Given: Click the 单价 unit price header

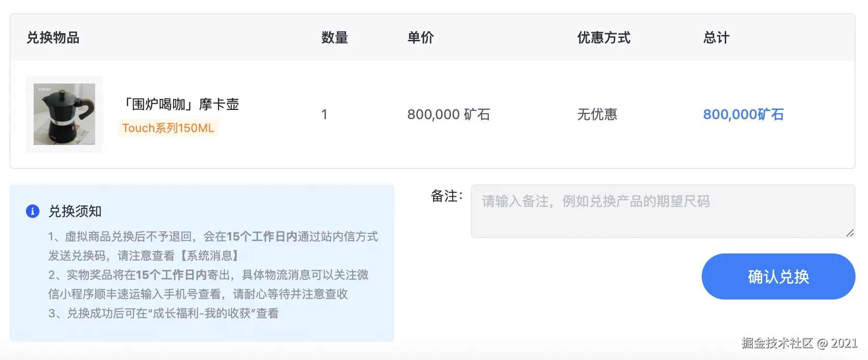Looking at the screenshot, I should (x=421, y=37).
